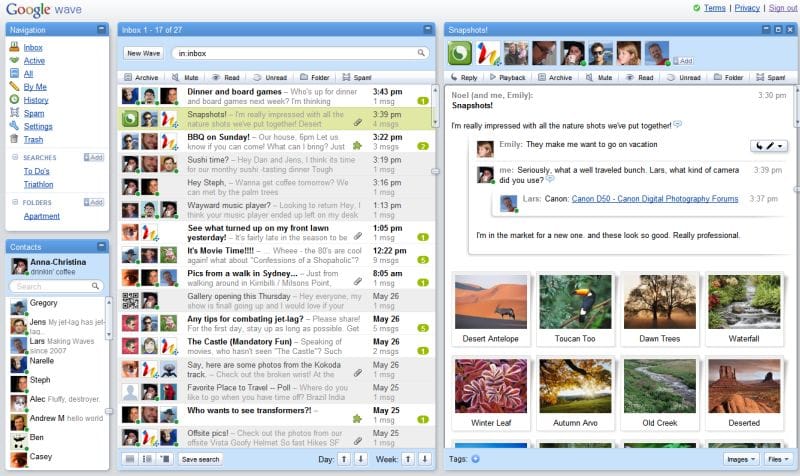Open Sushi time? wave
Screen dimensions: 800x476
(x=276, y=164)
